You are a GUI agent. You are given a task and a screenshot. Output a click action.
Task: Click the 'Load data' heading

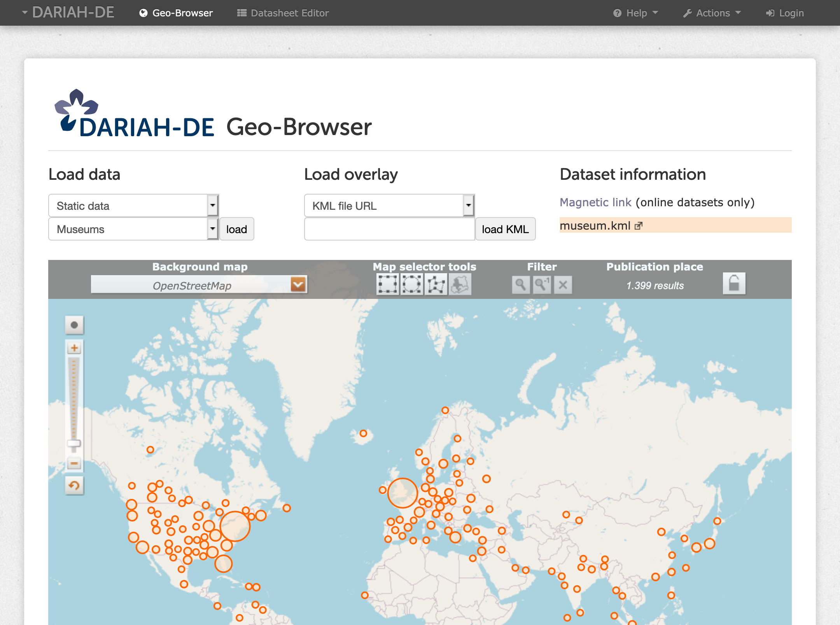tap(84, 174)
